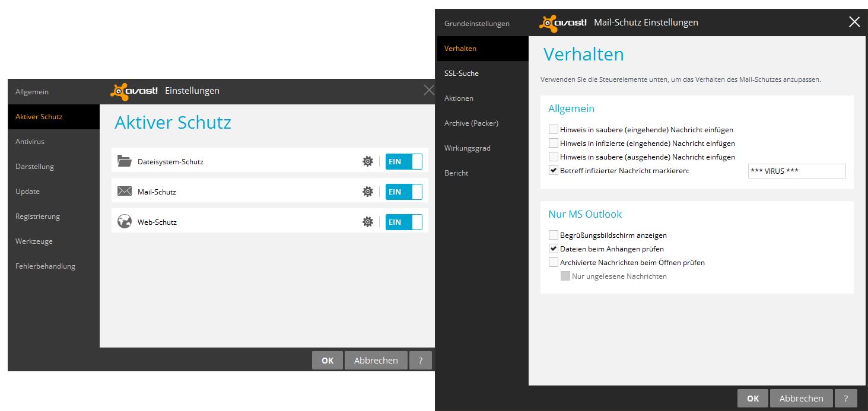Click Abbrechen in Einstellungen window
The image size is (868, 411).
pos(376,361)
